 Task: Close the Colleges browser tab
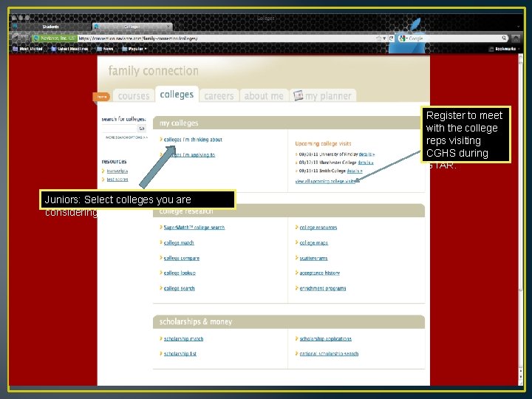pyautogui.click(x=168, y=27)
